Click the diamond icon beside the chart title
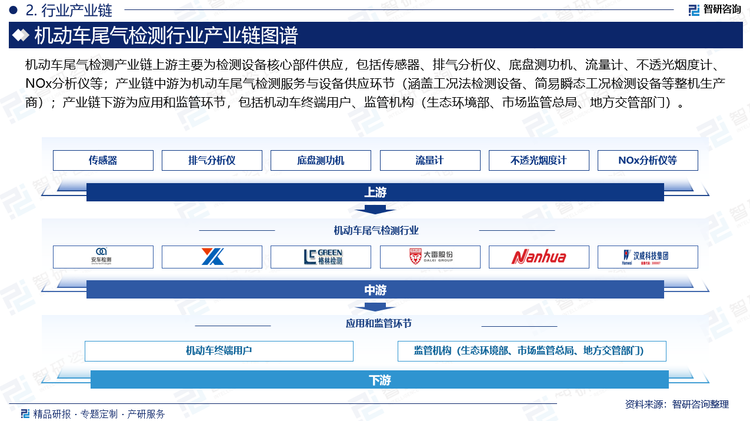The image size is (750, 421). pos(21,35)
